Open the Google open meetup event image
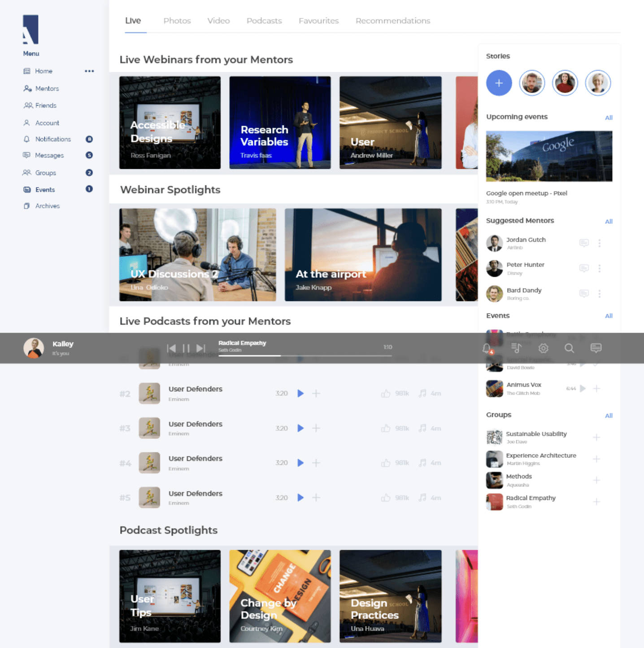This screenshot has width=644, height=648. [x=549, y=156]
